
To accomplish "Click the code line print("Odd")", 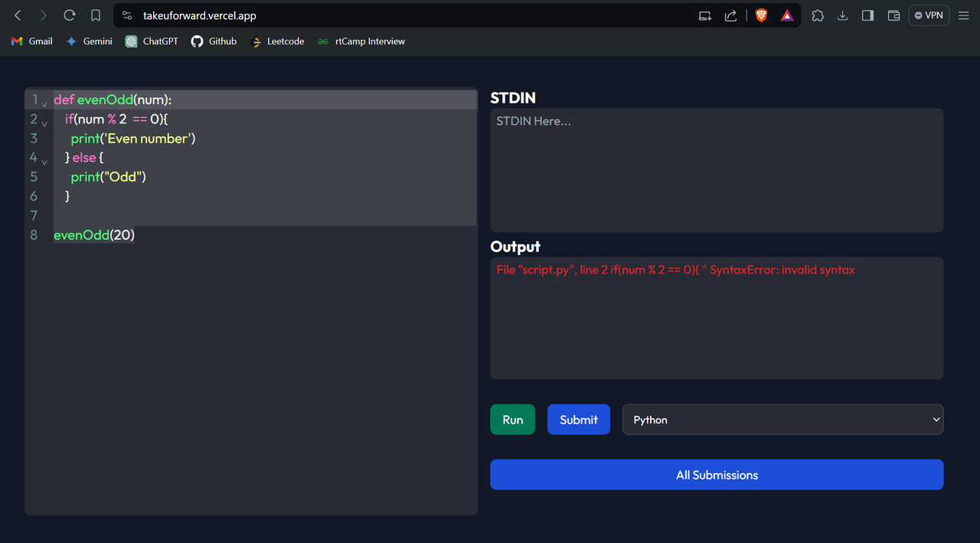I will (x=108, y=177).
